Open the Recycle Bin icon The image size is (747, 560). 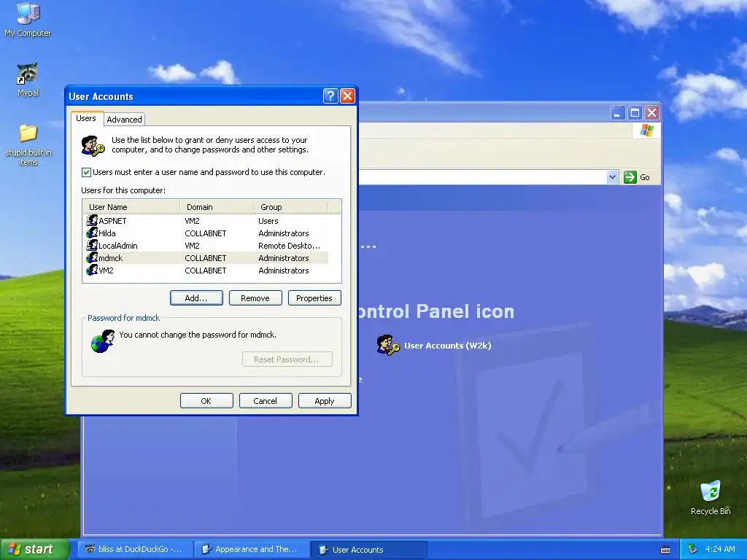711,497
